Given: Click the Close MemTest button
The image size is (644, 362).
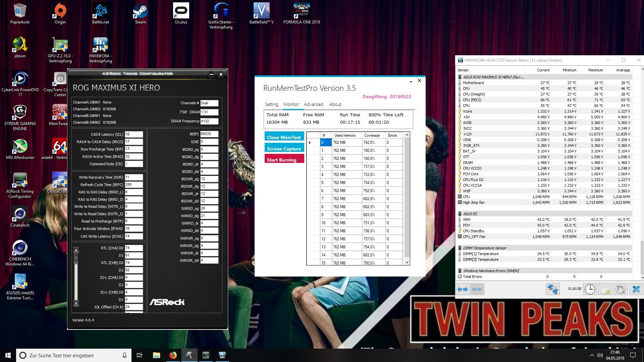Looking at the screenshot, I should pos(284,136).
